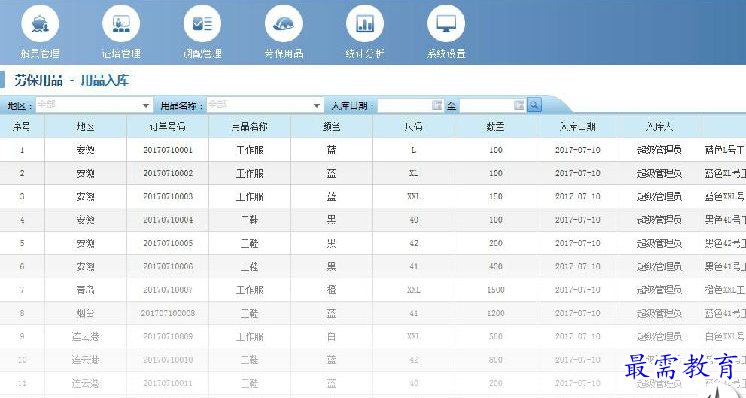Click the 橙 color cell in row 7
The height and width of the screenshot is (398, 746).
pos(332,290)
